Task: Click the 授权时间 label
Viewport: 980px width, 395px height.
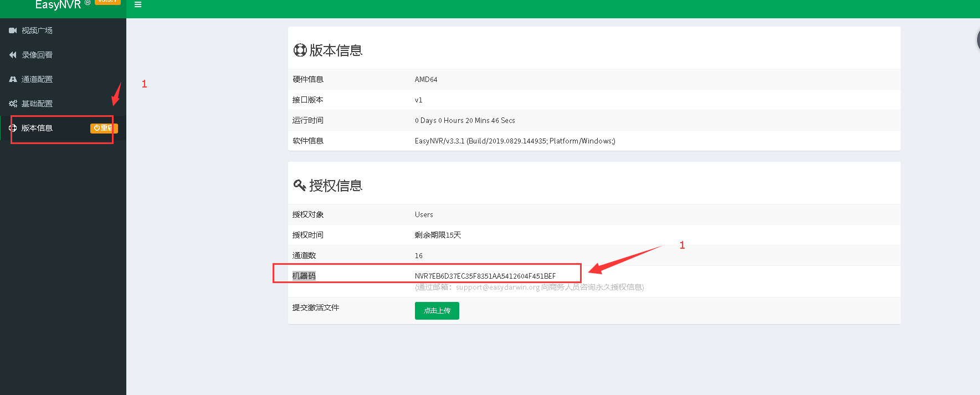Action: [x=308, y=235]
